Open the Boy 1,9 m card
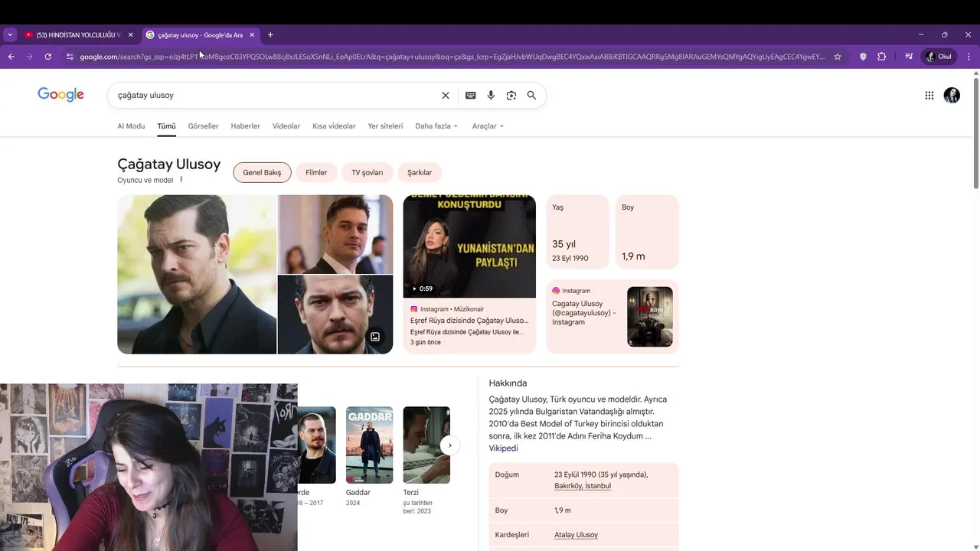Screen dimensions: 980x551 click(x=647, y=233)
